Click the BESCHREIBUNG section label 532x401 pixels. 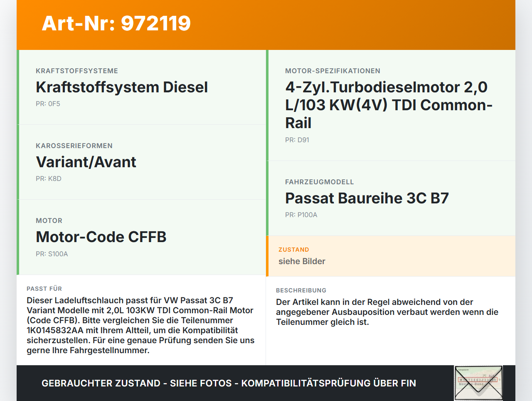301,291
